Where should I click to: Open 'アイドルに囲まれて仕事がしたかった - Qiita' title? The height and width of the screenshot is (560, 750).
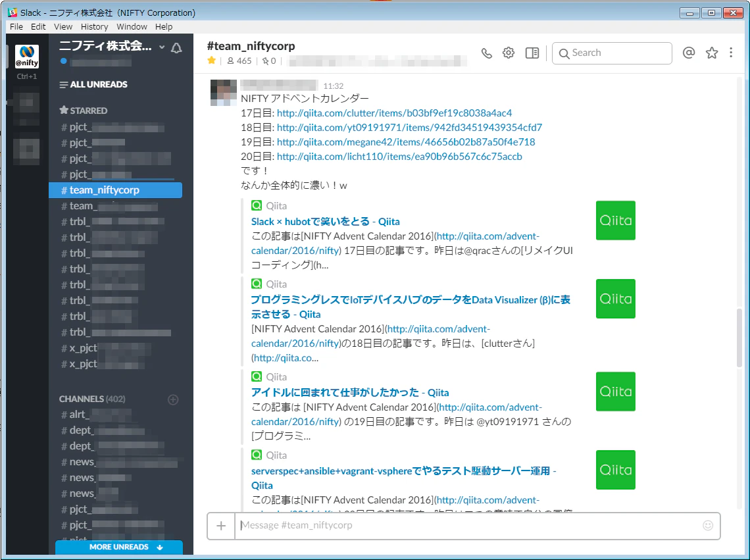(x=350, y=392)
